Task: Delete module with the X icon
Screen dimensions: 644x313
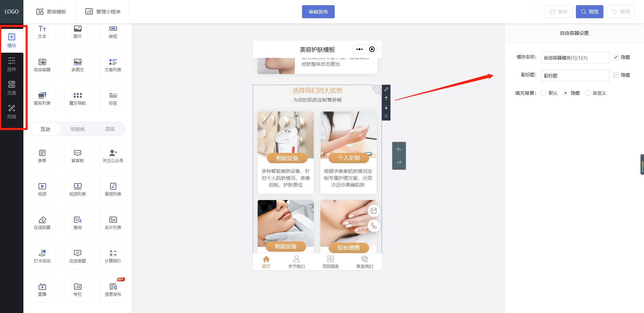Action: pyautogui.click(x=386, y=116)
